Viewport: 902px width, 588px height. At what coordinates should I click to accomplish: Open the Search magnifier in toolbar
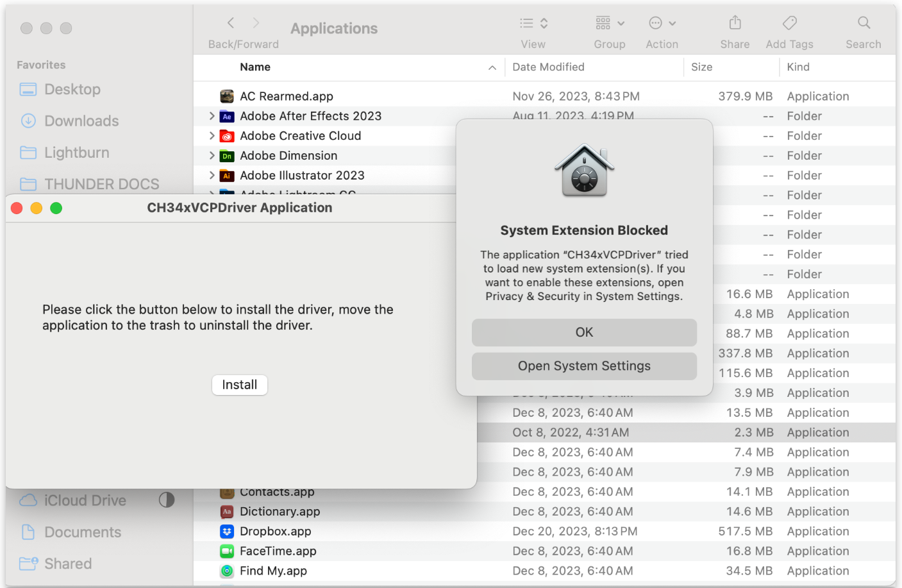(x=864, y=24)
